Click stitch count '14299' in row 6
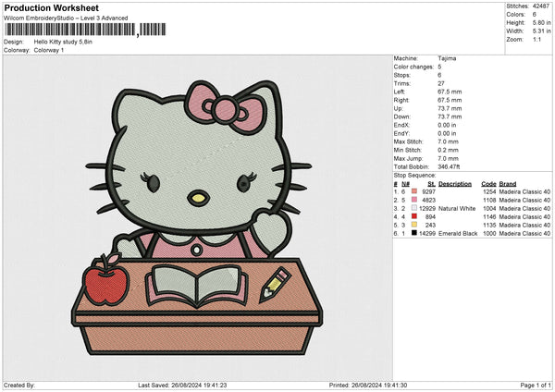 pyautogui.click(x=427, y=234)
